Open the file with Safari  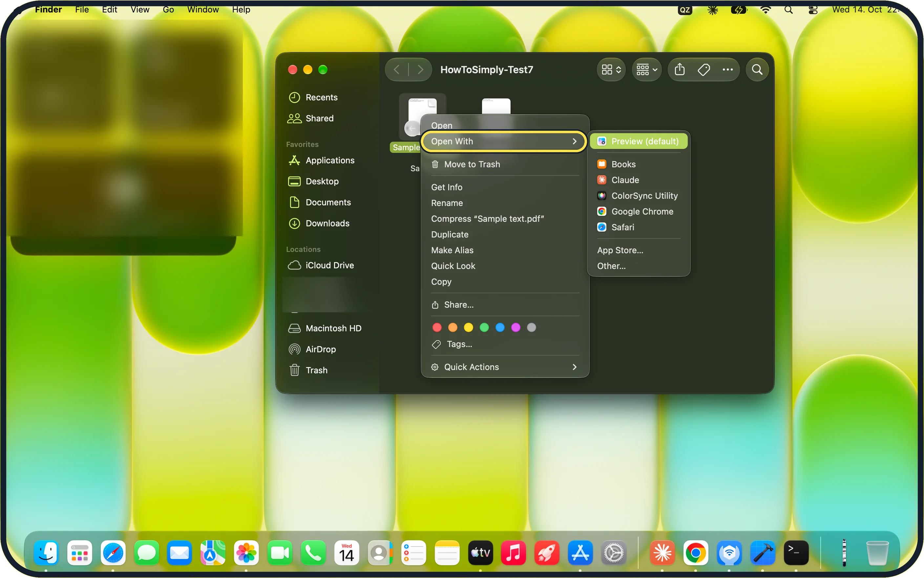639,227
